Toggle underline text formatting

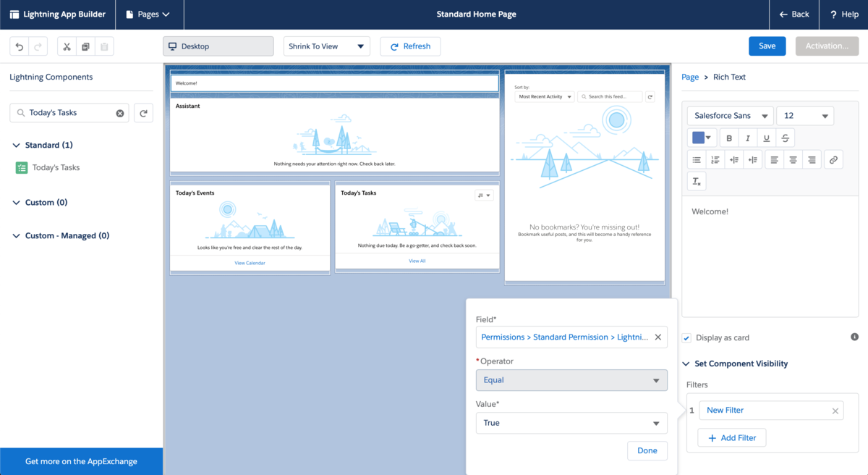pyautogui.click(x=767, y=138)
